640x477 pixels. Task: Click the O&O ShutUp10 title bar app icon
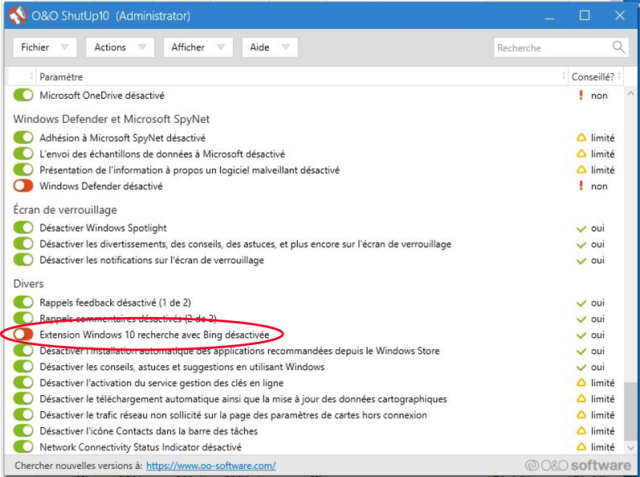[17, 15]
